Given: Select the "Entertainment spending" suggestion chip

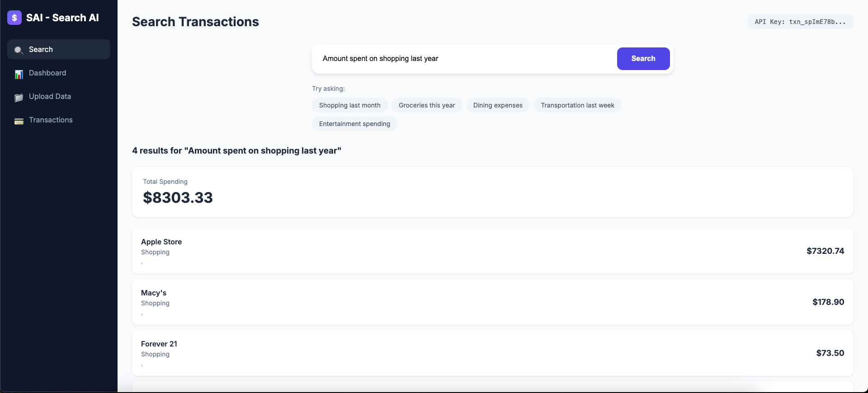Looking at the screenshot, I should click(354, 124).
